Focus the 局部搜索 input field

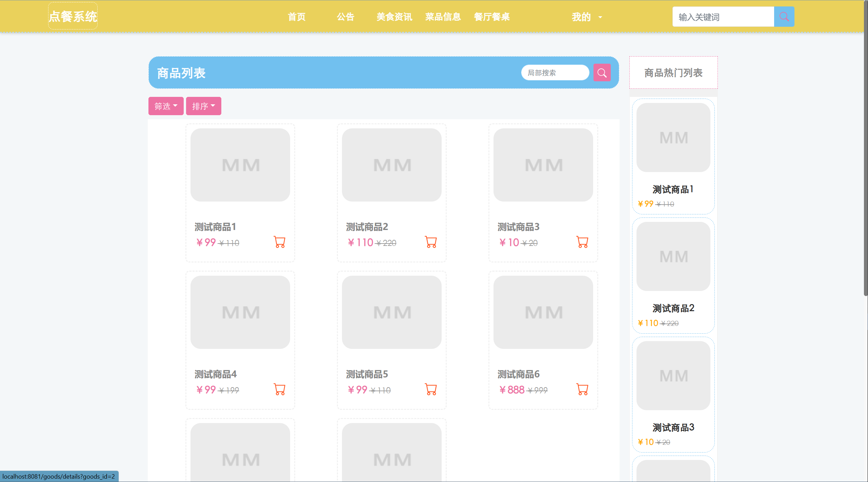click(x=555, y=72)
